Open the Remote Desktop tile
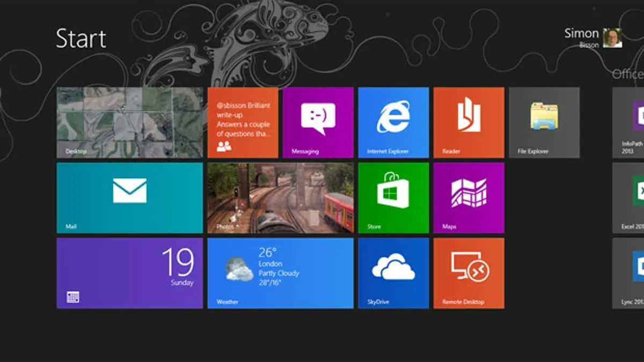Screen dimensions: 644x362 [469, 273]
